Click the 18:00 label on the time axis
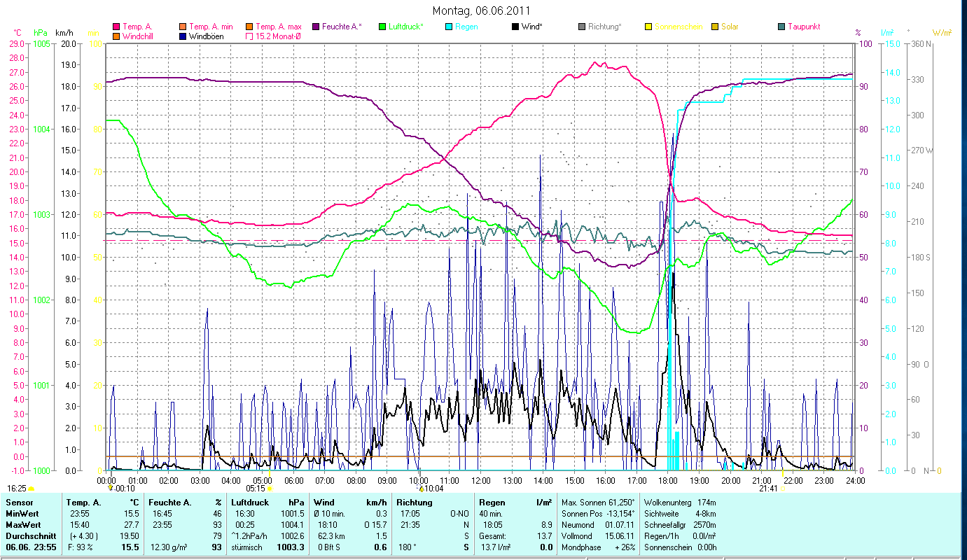The image size is (967, 560). tap(668, 480)
